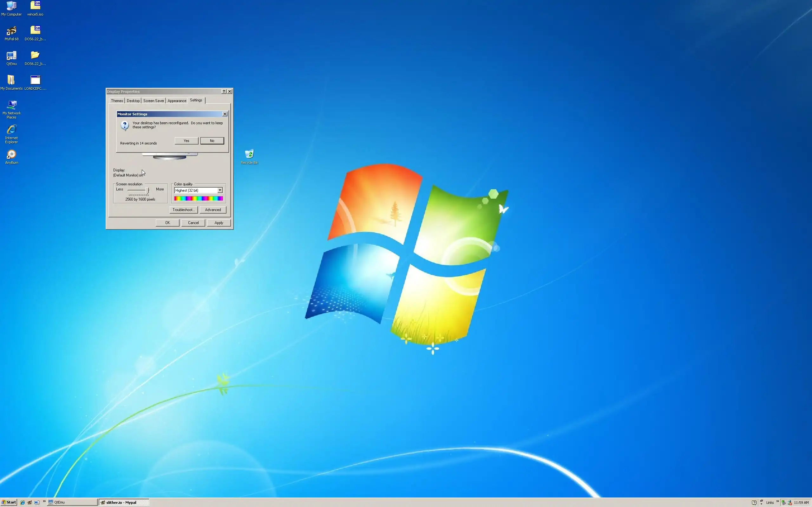
Task: Click No to revert display settings
Action: click(212, 141)
